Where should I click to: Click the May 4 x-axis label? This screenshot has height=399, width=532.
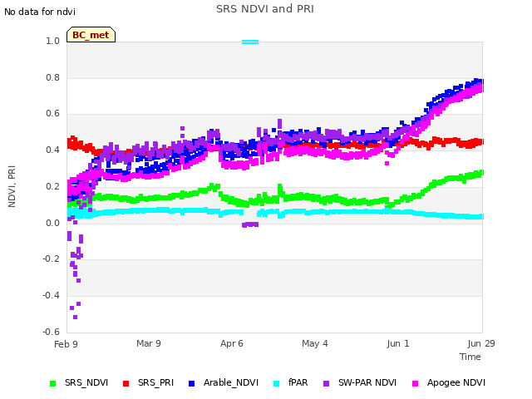tap(315, 343)
